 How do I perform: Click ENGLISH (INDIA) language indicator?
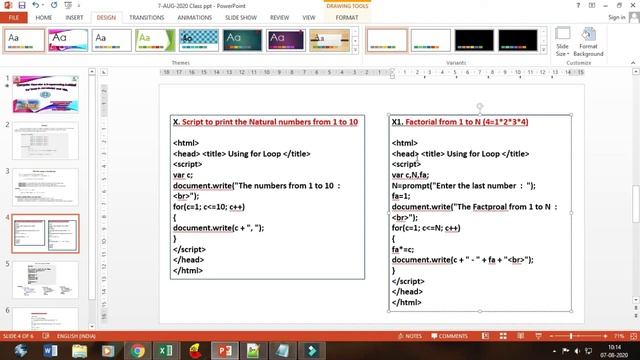pos(76,336)
